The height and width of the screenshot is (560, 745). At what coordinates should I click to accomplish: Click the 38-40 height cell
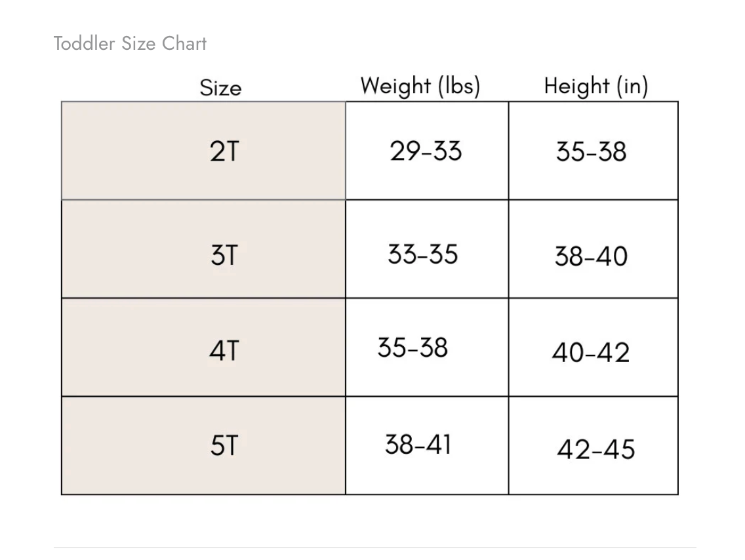pyautogui.click(x=591, y=256)
